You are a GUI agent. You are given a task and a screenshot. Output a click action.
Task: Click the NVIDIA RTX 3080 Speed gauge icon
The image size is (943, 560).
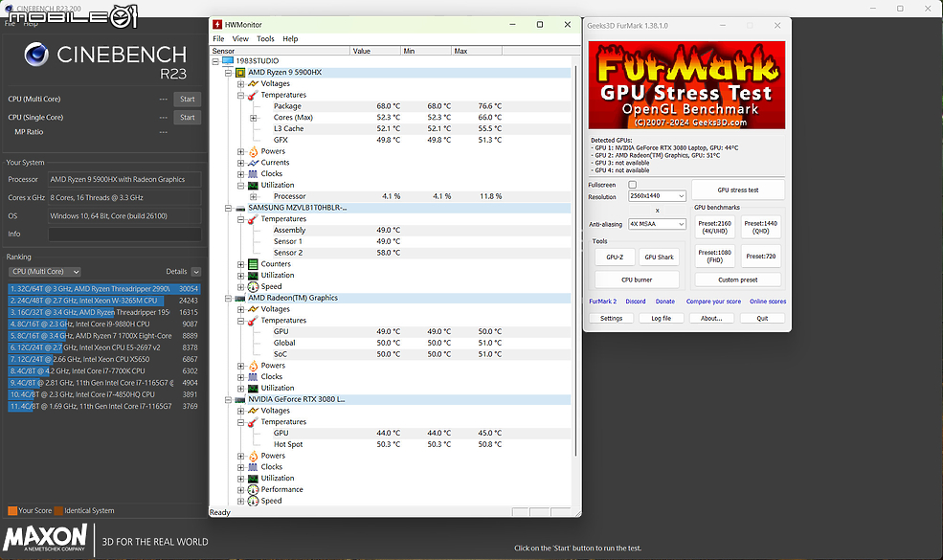(x=253, y=501)
